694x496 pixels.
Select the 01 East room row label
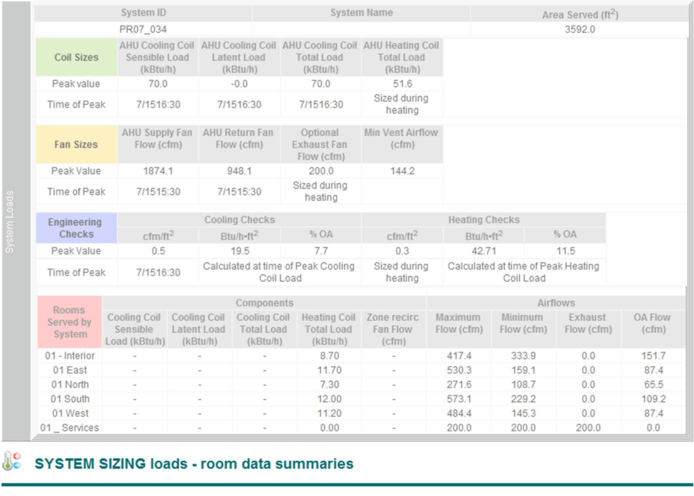tap(70, 370)
